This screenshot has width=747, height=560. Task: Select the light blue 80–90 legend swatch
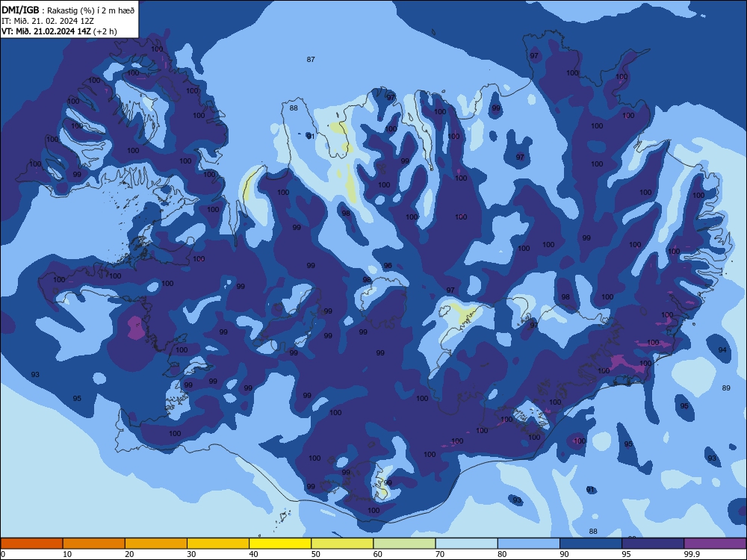(x=529, y=544)
